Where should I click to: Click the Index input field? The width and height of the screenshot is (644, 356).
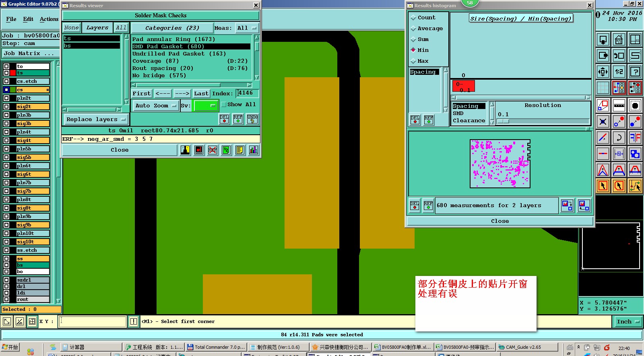[247, 93]
